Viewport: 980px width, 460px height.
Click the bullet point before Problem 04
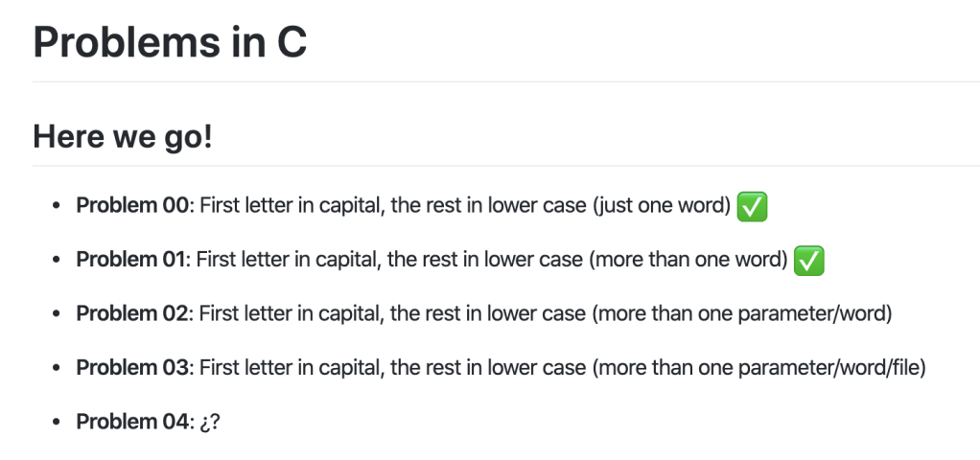(x=58, y=421)
